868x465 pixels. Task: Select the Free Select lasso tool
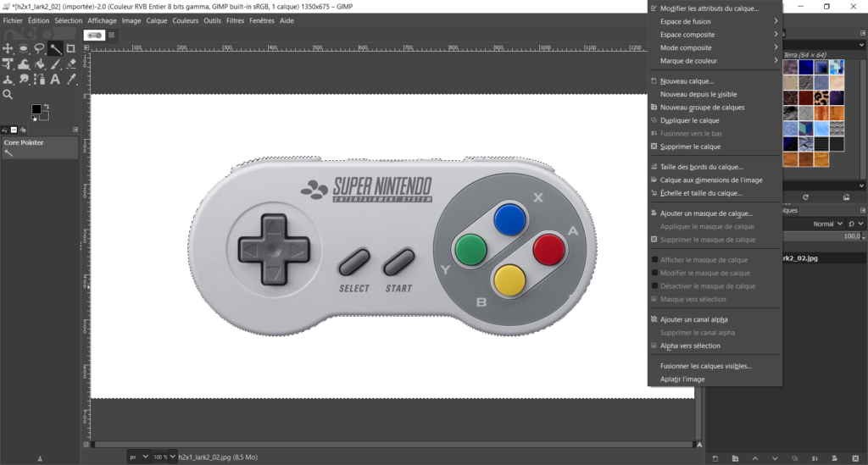coord(39,48)
